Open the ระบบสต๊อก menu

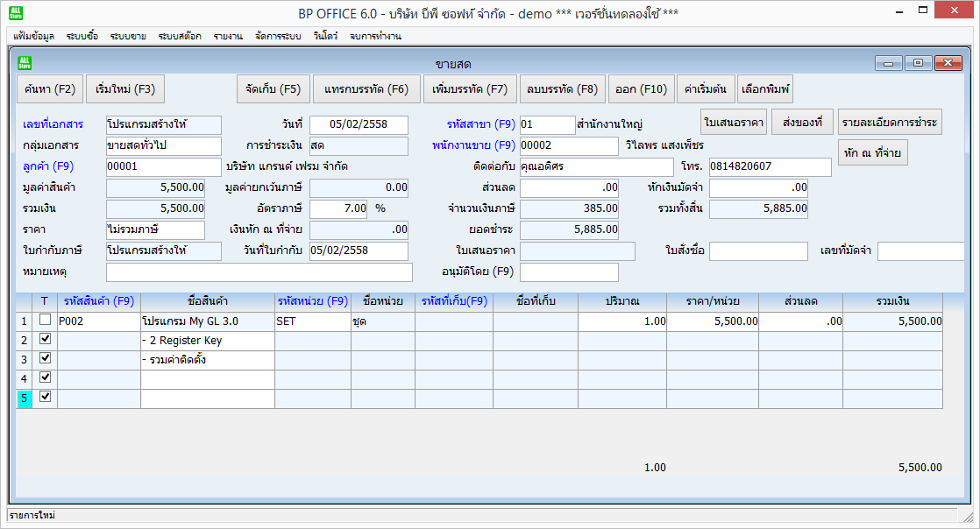point(180,36)
